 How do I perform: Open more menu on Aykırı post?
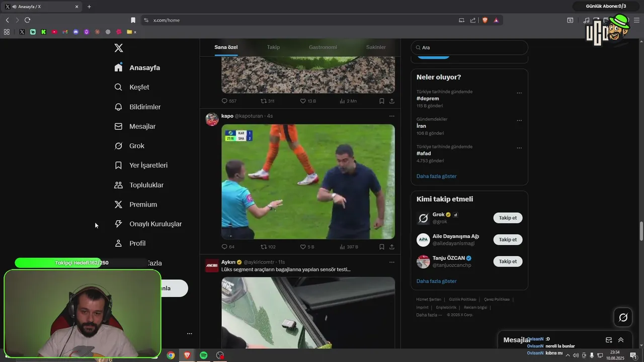click(x=392, y=262)
